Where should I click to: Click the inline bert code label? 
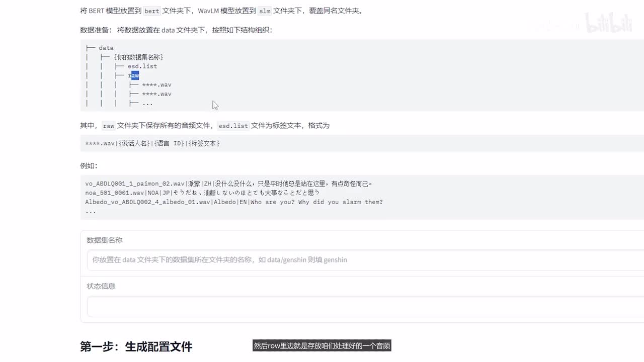151,11
